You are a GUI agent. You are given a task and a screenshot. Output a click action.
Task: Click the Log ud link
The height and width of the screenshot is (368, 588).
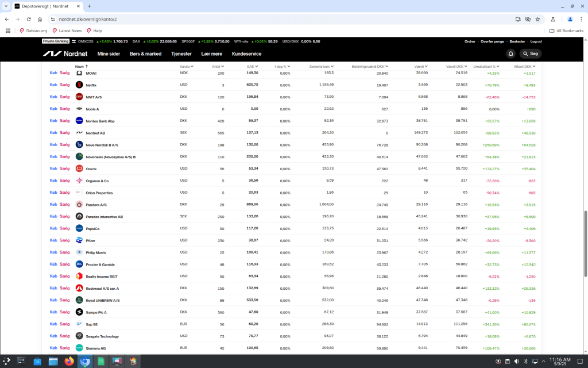pos(535,41)
